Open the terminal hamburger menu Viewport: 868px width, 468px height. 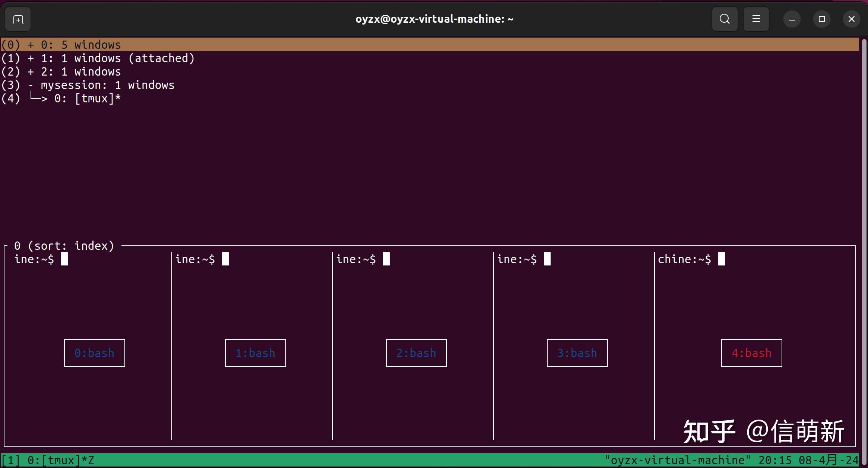pyautogui.click(x=756, y=19)
